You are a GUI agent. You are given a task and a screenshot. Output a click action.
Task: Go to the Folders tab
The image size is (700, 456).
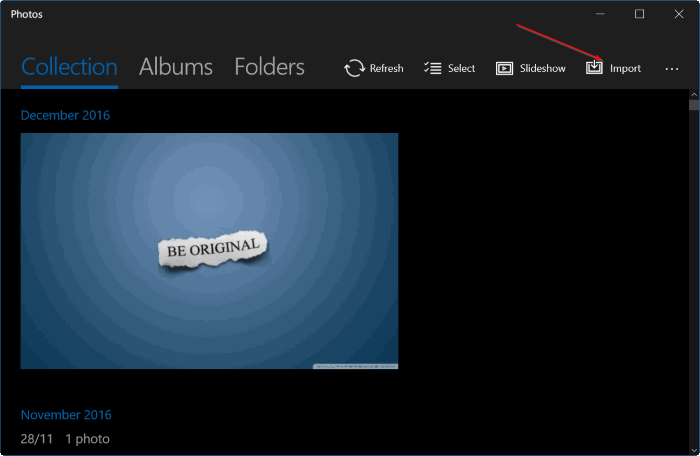(x=269, y=67)
